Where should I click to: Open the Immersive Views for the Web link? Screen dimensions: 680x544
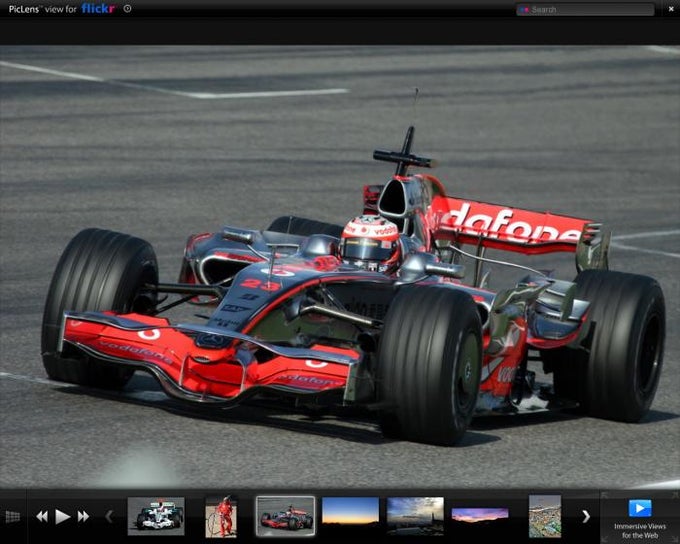[640, 531]
